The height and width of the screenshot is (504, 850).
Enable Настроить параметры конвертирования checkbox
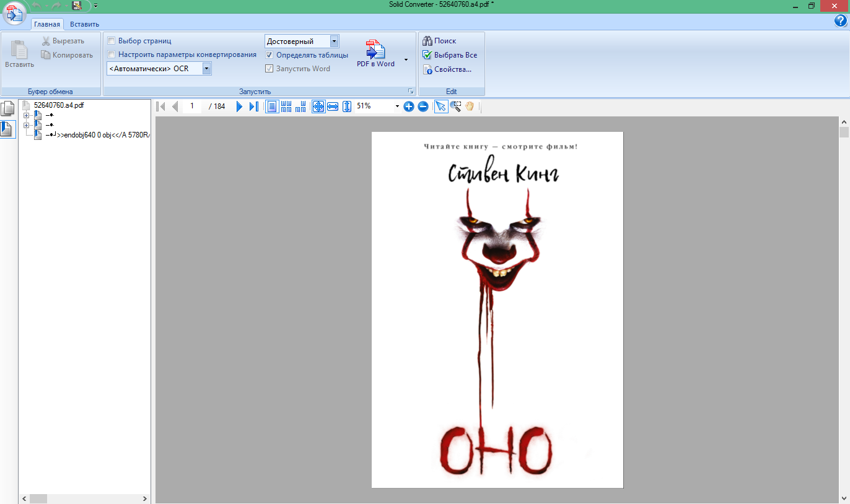pyautogui.click(x=112, y=54)
